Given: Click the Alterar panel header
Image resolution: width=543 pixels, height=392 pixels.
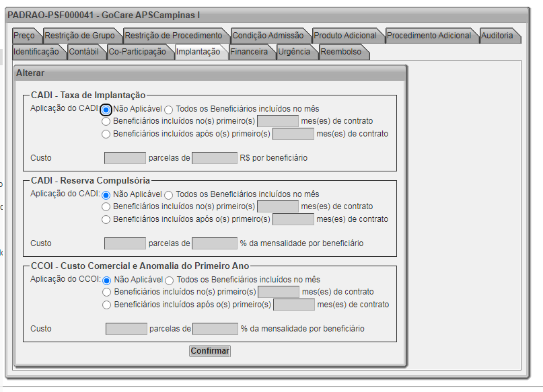Looking at the screenshot, I should tap(210, 73).
